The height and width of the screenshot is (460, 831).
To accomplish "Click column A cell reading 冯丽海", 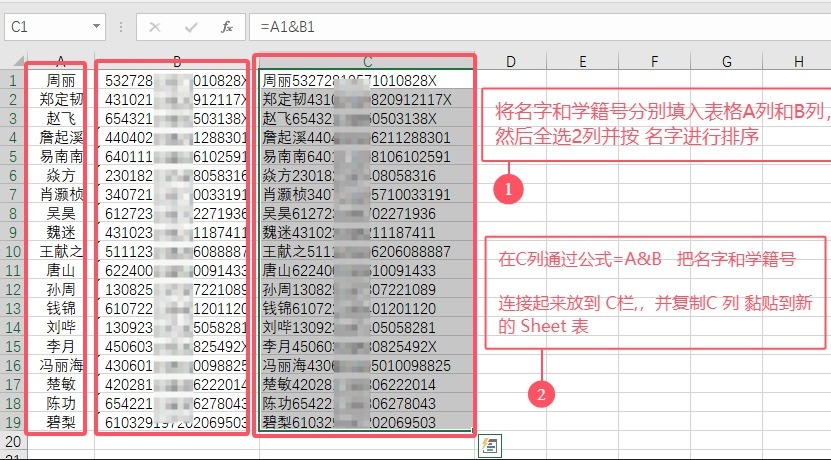I will tap(61, 366).
